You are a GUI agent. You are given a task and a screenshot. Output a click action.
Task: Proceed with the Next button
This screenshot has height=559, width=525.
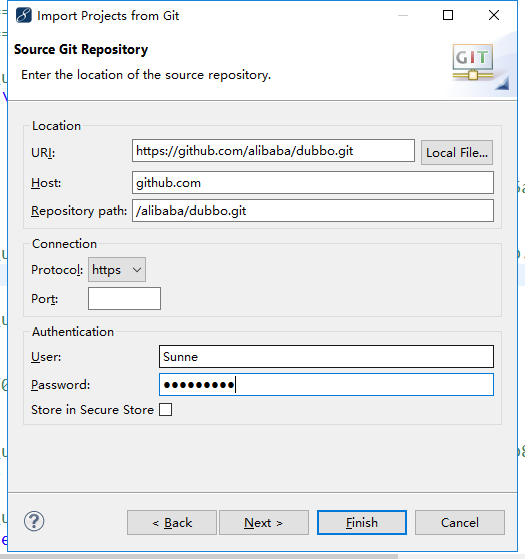tap(264, 523)
